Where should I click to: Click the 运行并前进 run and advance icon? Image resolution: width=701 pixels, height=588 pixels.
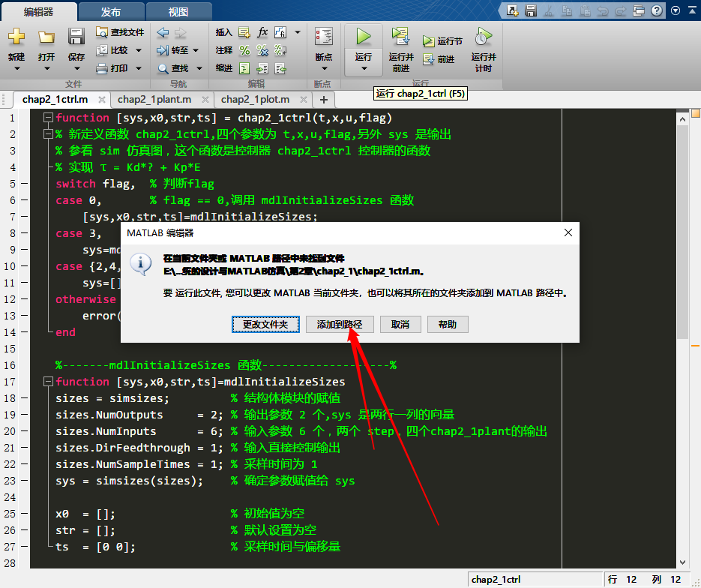[x=400, y=36]
